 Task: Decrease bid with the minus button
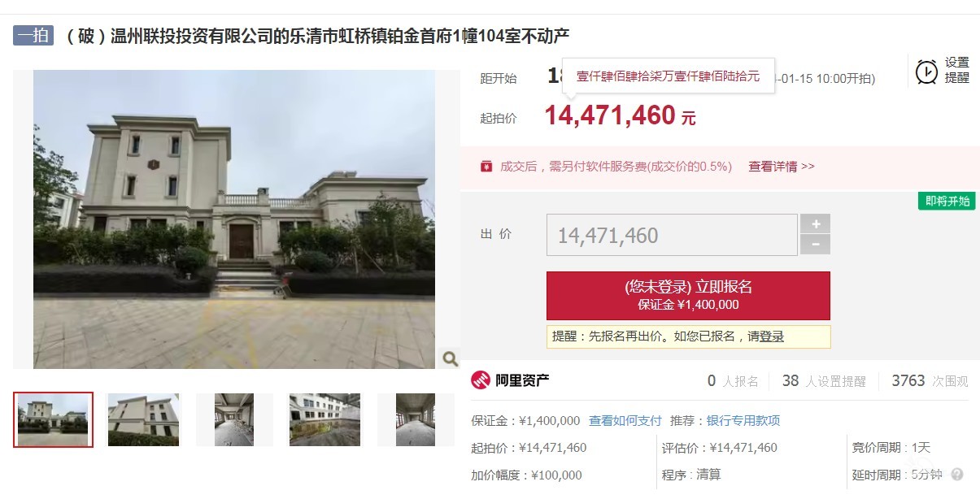pyautogui.click(x=816, y=245)
